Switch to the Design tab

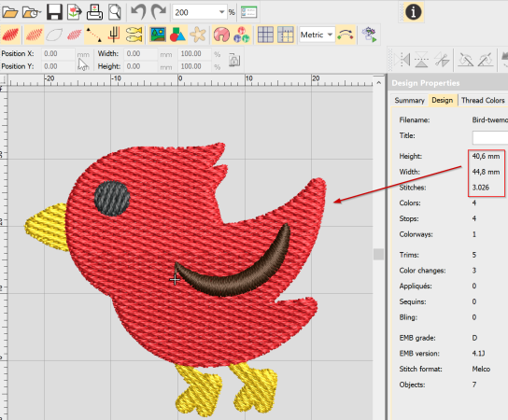pos(443,101)
